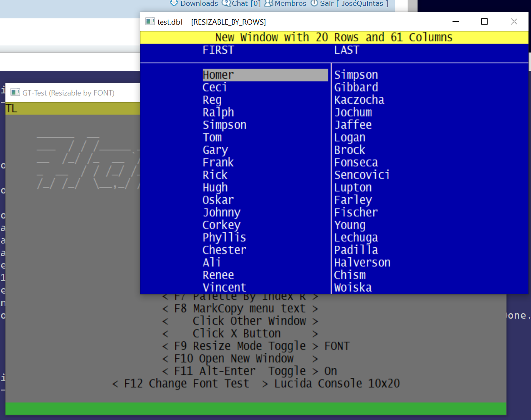
Task: Click last name Jochum
Action: (x=353, y=113)
